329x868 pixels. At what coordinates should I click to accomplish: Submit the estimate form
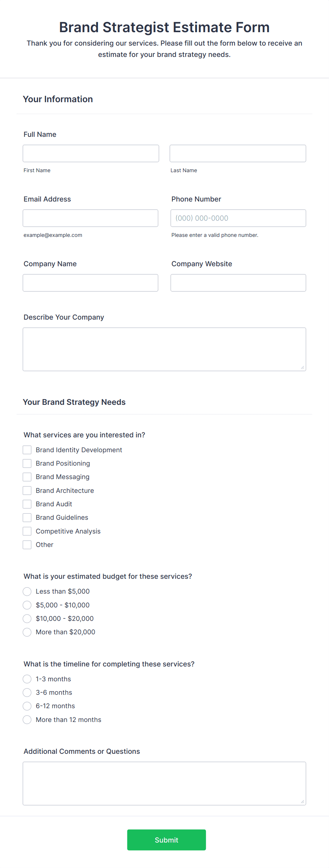click(x=167, y=840)
